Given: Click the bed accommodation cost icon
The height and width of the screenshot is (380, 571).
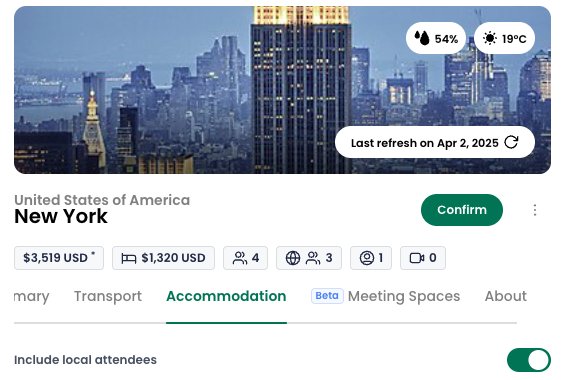Looking at the screenshot, I should pos(129,258).
